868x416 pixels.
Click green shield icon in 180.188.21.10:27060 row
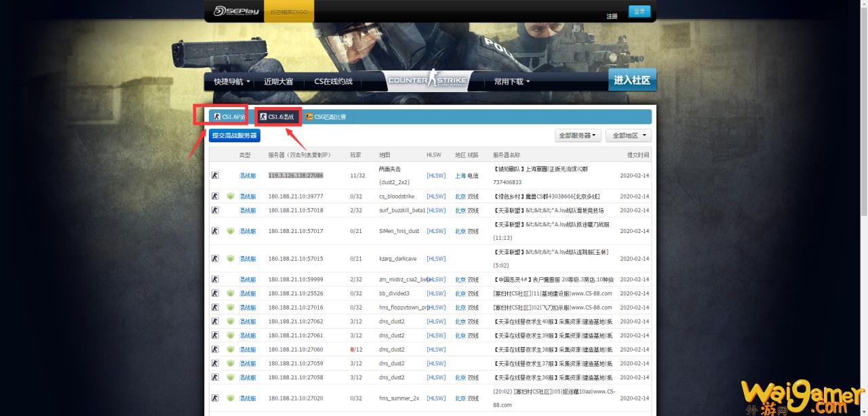[x=231, y=350]
